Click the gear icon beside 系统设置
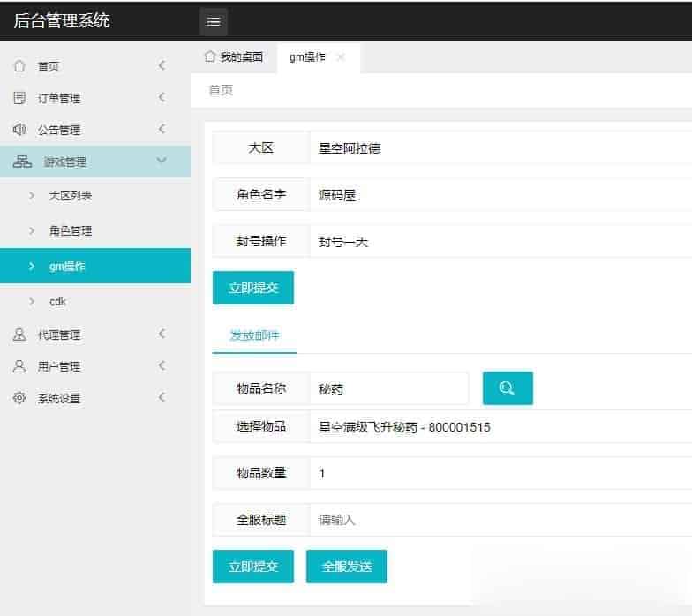Image resolution: width=692 pixels, height=616 pixels. click(19, 397)
